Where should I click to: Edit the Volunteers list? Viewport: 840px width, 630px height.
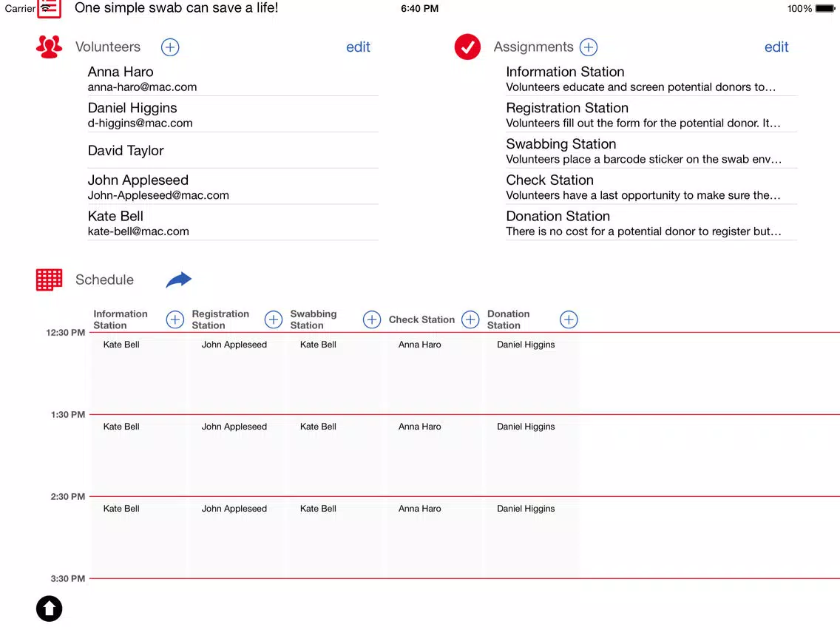tap(358, 47)
